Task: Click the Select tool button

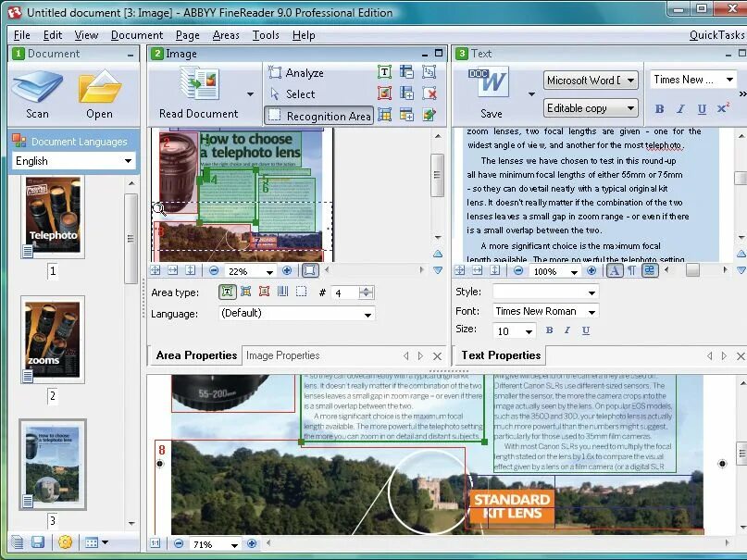Action: click(292, 93)
